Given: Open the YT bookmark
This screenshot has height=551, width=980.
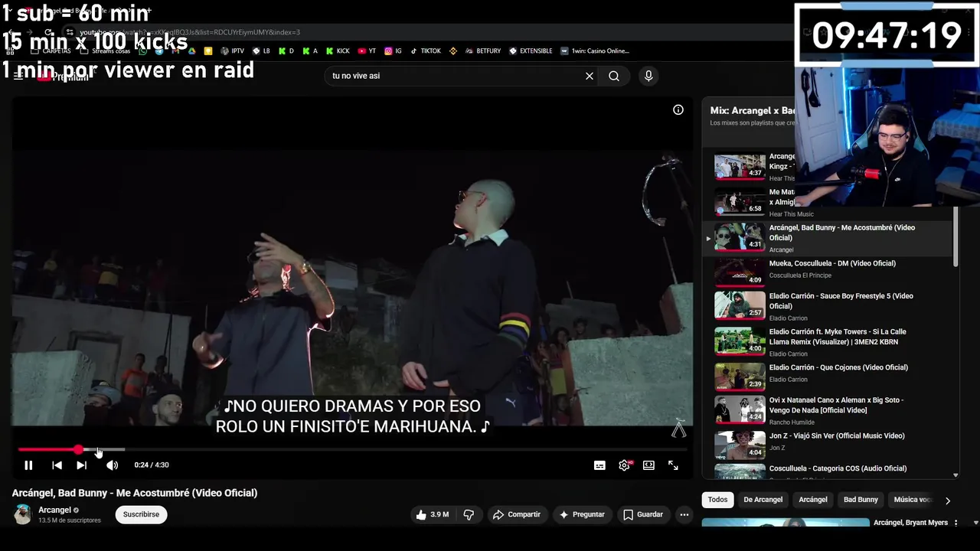Looking at the screenshot, I should (367, 51).
